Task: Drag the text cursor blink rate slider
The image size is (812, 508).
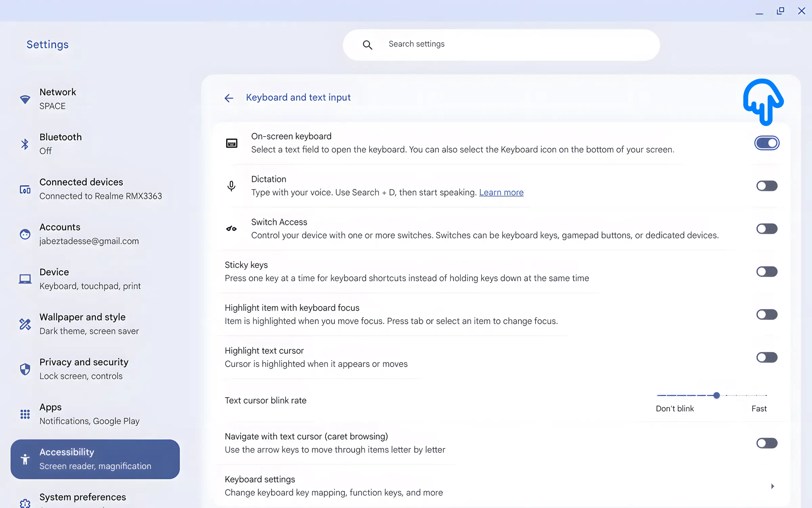Action: tap(716, 395)
